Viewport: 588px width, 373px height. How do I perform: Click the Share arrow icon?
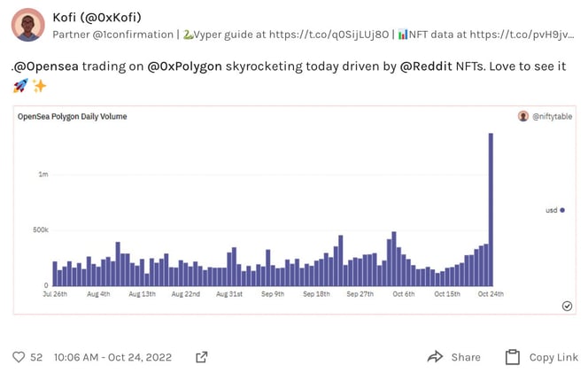pyautogui.click(x=435, y=356)
